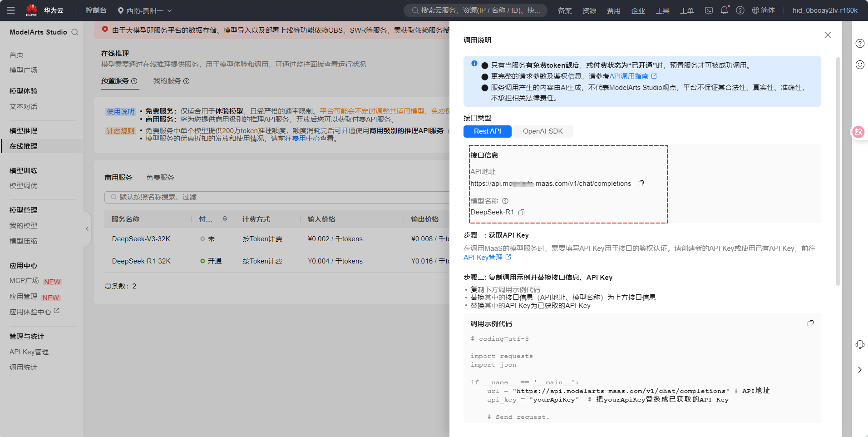Click the 费用 top menu item
This screenshot has width=868, height=437.
[614, 10]
